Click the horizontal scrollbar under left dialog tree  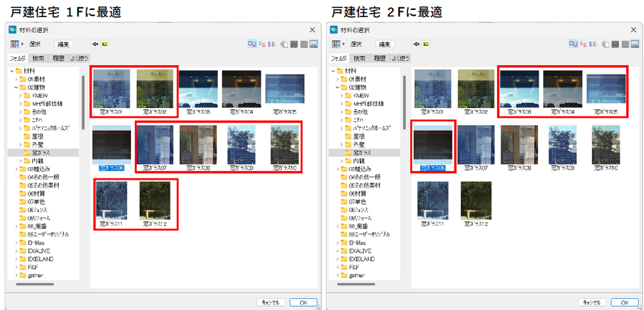[x=35, y=284]
